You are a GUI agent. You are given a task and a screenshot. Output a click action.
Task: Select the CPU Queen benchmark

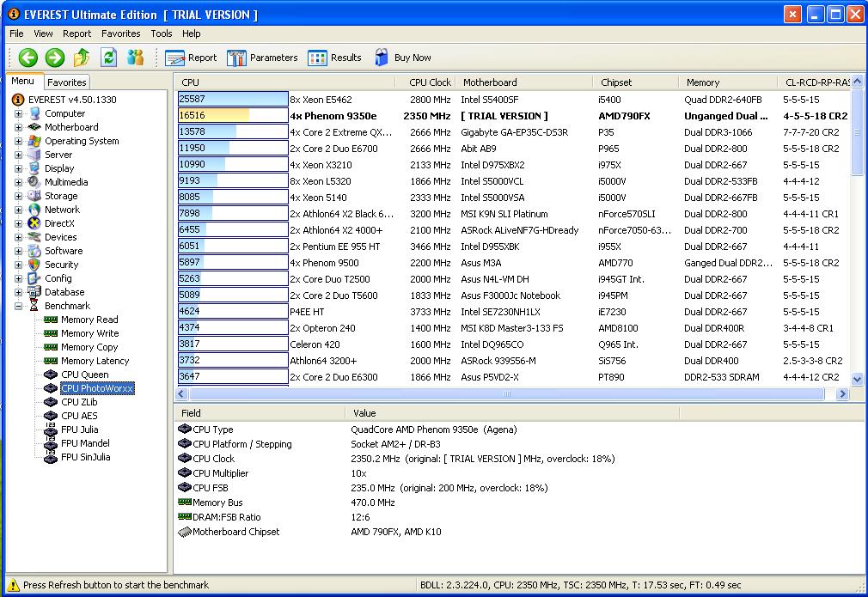pyautogui.click(x=84, y=375)
